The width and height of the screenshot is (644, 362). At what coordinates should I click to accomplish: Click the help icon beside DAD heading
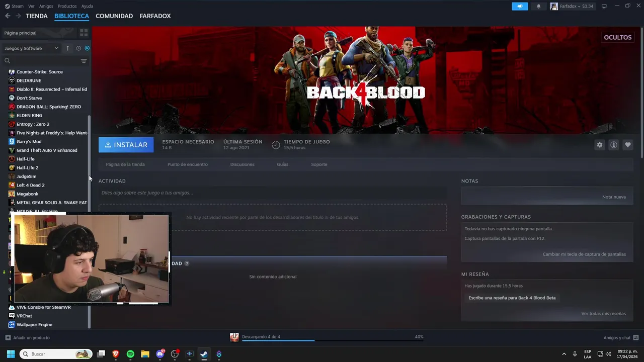tap(187, 263)
